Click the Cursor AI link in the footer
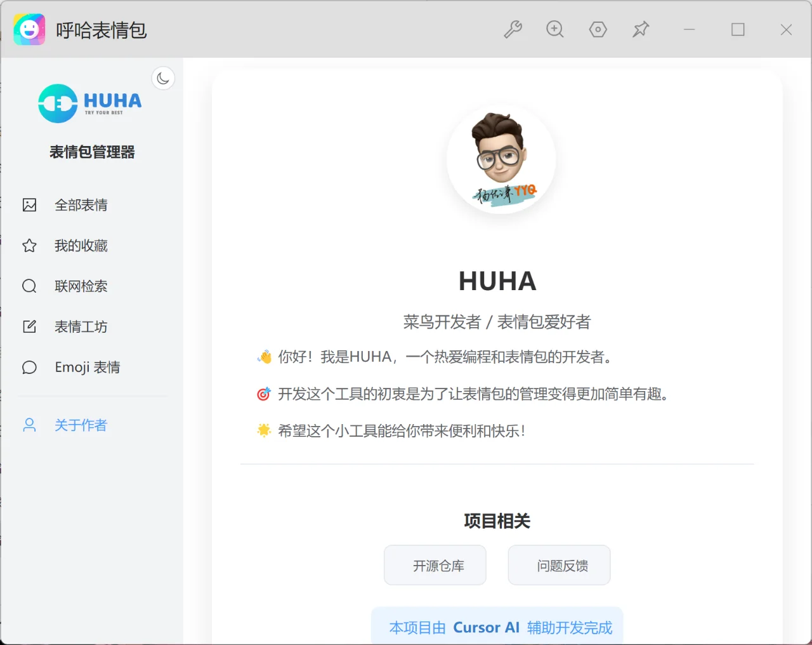The image size is (812, 645). pos(487,627)
